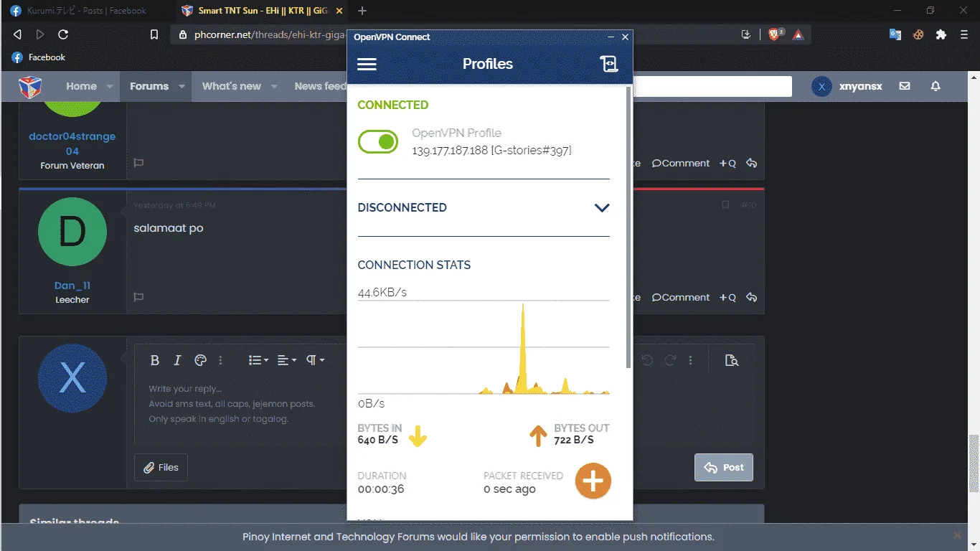980x551 pixels.
Task: Reload the page with the refresh icon
Action: coord(63,34)
